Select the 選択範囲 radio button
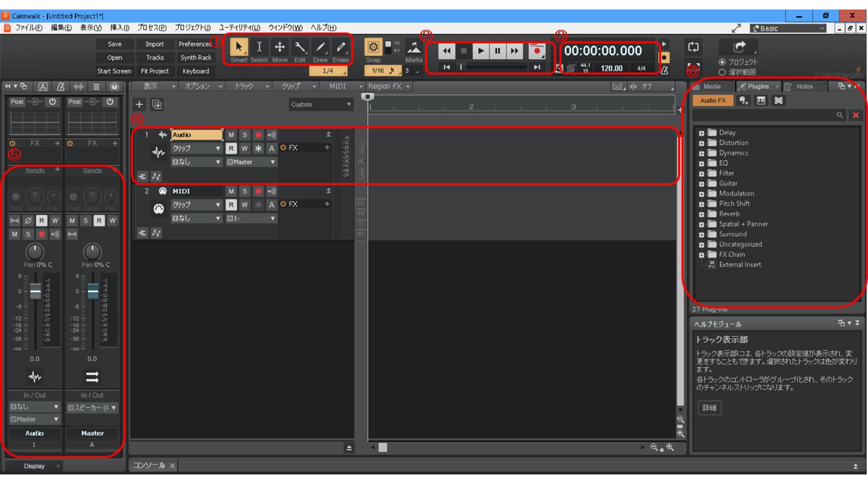 (x=722, y=72)
